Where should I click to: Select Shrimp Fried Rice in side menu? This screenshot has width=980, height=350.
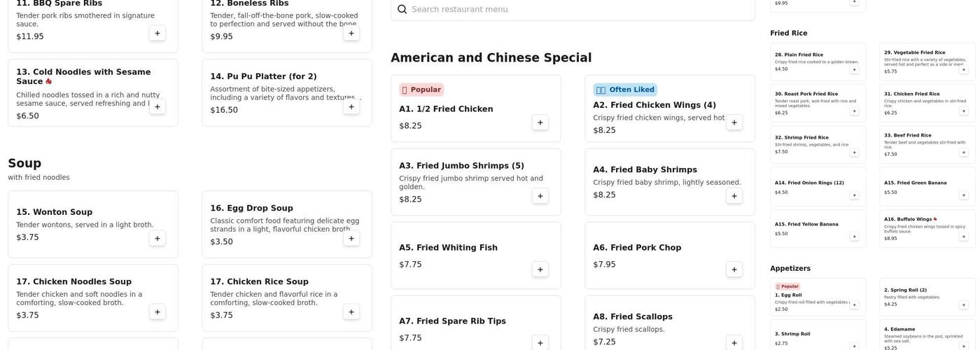pos(812,143)
